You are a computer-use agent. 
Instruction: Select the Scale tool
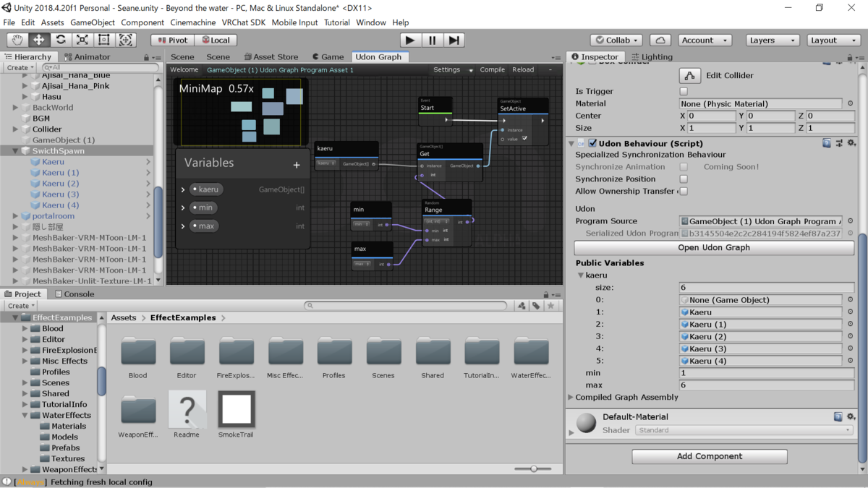coord(82,40)
